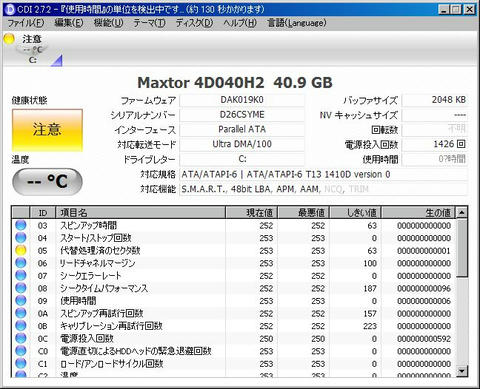Viewport: 480px width, 389px height.
Task: Click the -- °C temperature button
Action: click(47, 182)
